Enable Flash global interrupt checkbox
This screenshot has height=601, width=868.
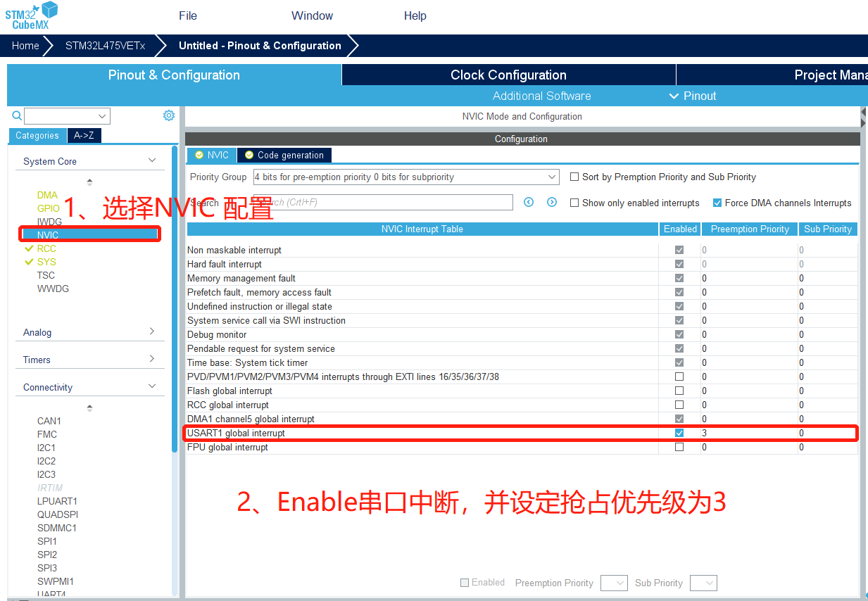tap(679, 391)
